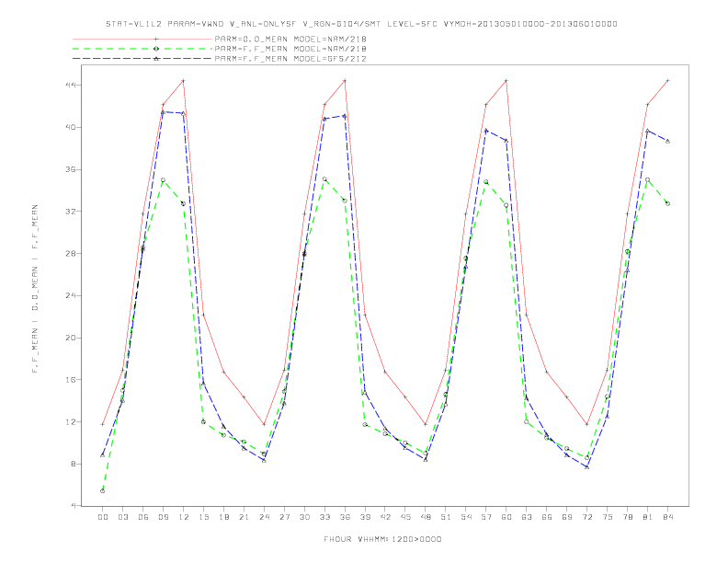Click x-axis tick label 72
The width and height of the screenshot is (728, 563).
click(x=587, y=517)
